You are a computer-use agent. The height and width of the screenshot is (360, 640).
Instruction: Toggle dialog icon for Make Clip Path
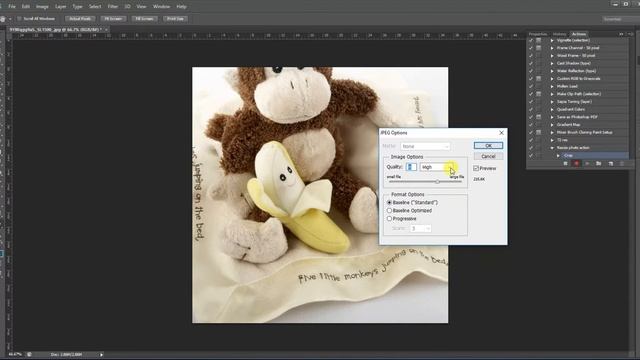click(539, 94)
